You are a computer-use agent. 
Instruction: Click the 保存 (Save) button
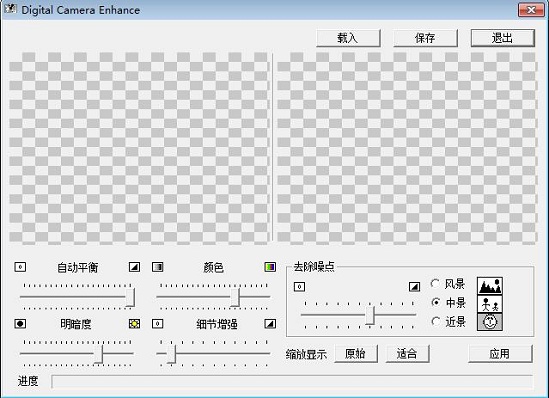tap(425, 38)
